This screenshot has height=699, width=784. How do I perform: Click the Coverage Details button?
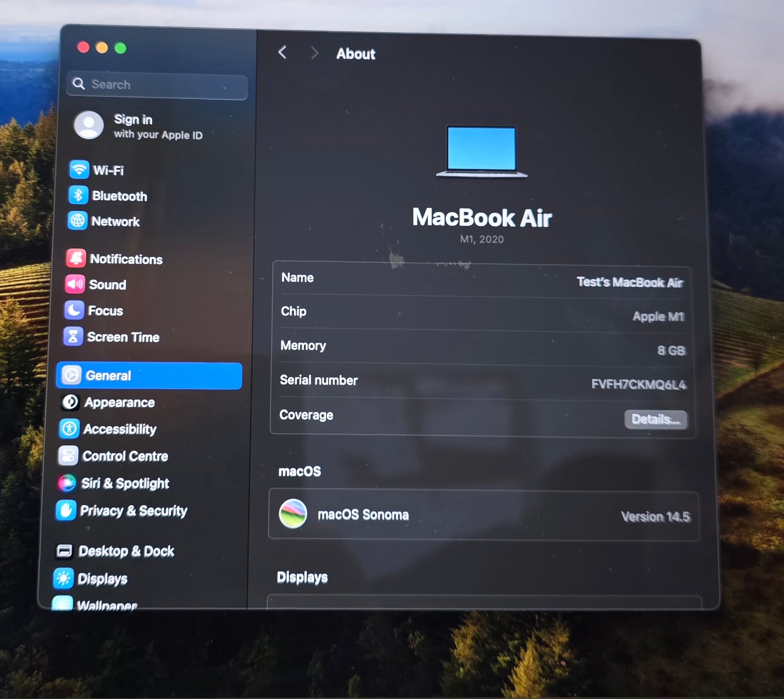(655, 419)
